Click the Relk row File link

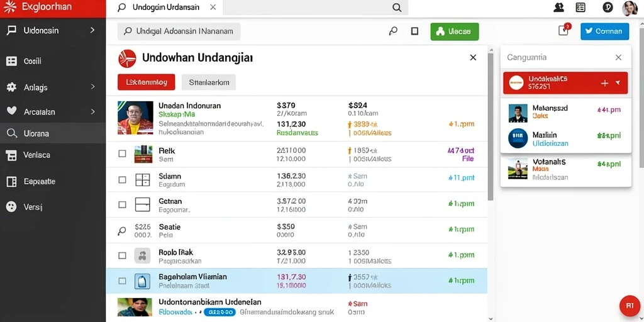[467, 158]
